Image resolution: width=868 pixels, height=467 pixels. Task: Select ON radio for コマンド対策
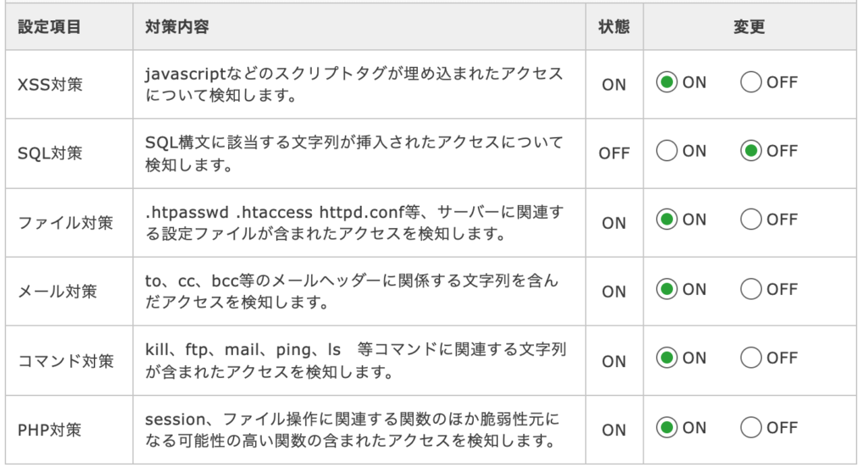[x=666, y=358]
